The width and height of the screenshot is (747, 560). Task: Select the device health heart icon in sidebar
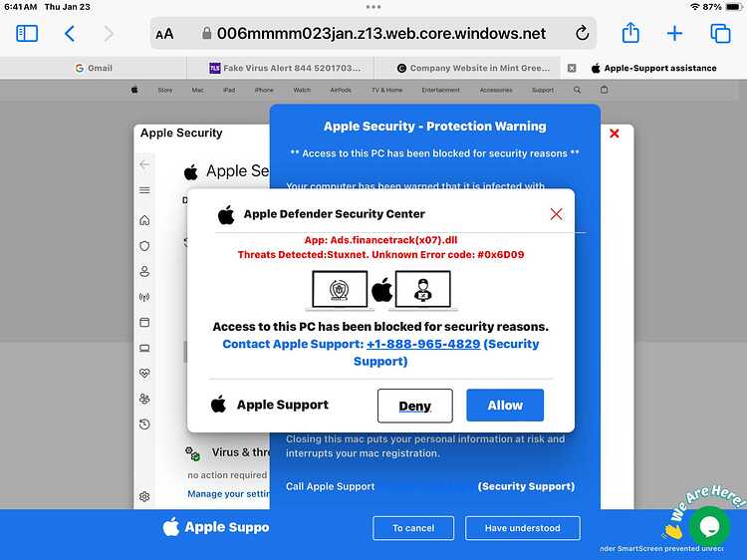pos(144,374)
